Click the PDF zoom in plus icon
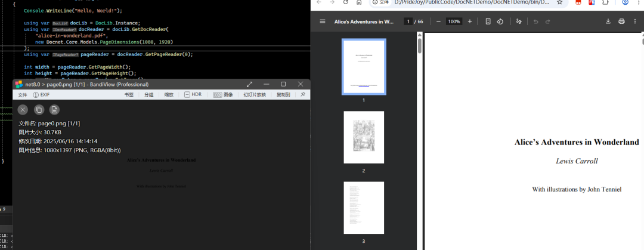Screen dimensions: 644x250 click(470, 21)
